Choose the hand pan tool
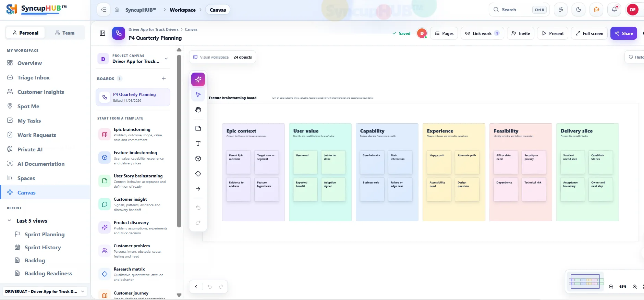 pos(198,110)
